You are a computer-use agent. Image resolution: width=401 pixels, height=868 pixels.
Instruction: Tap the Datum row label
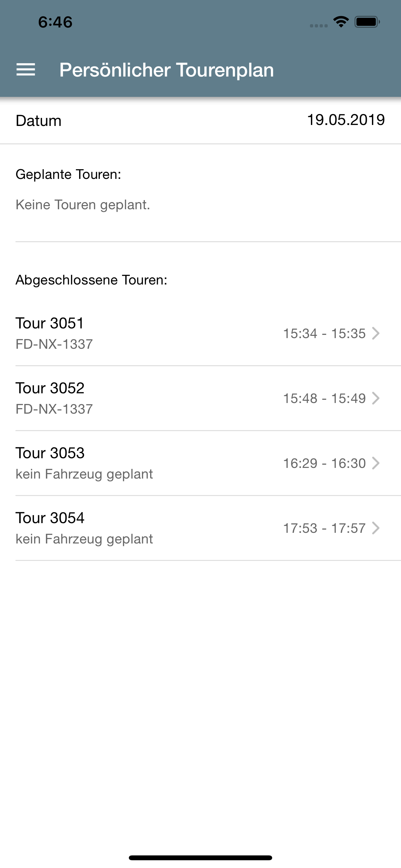38,121
